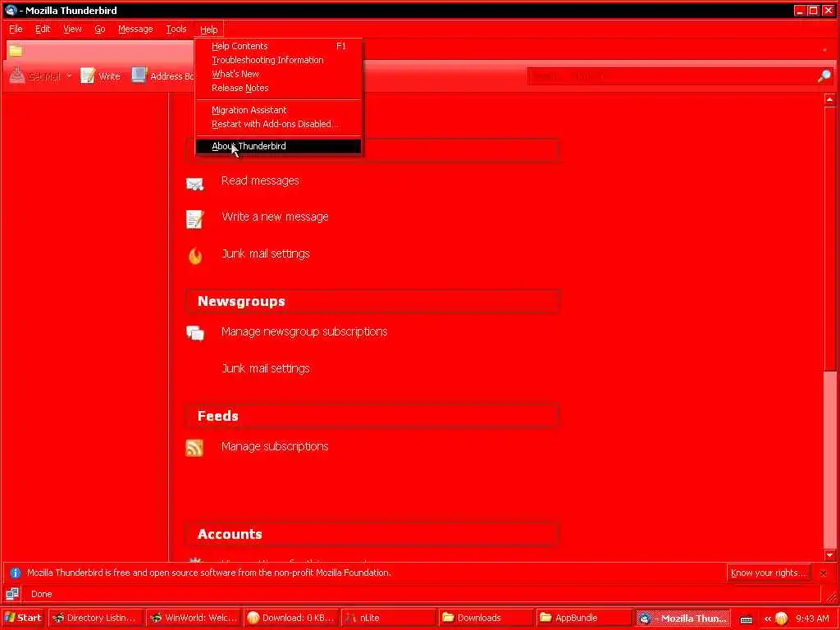Click the Thunderbird title bar icon
840x630 pixels.
tap(10, 10)
